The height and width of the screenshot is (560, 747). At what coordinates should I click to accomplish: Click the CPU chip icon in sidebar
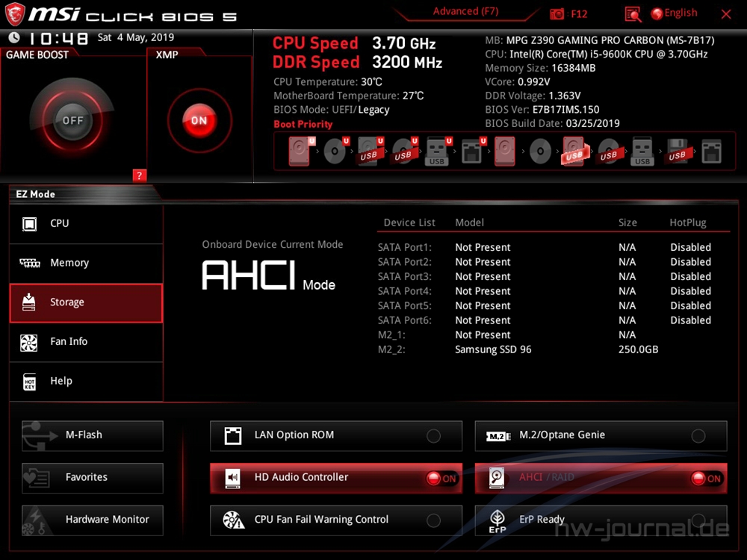click(x=29, y=223)
